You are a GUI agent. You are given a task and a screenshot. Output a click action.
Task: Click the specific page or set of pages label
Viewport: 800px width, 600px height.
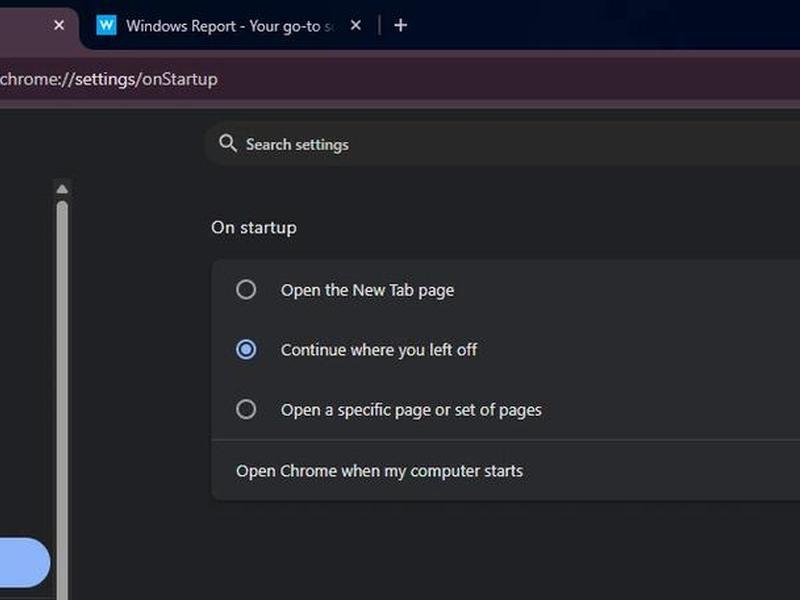pos(411,410)
